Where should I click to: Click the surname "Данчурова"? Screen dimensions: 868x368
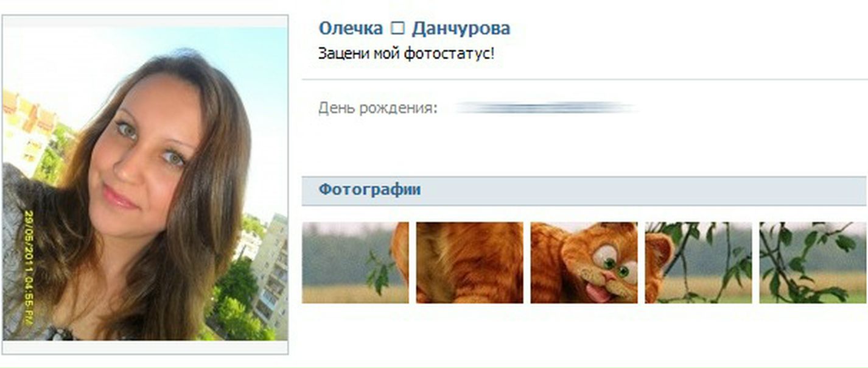461,29
